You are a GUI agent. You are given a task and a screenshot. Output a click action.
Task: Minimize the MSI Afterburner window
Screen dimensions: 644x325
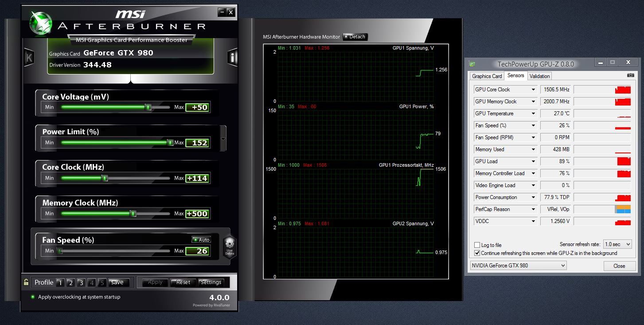tap(222, 12)
